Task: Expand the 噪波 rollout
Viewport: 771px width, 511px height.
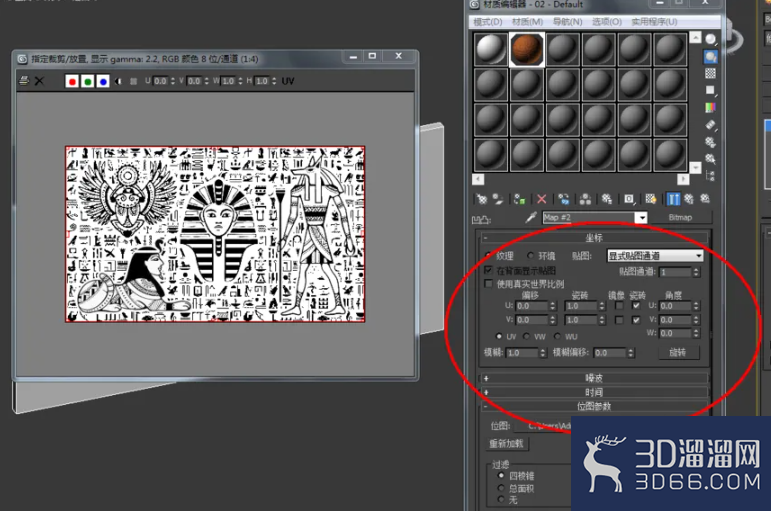Action: 593,378
